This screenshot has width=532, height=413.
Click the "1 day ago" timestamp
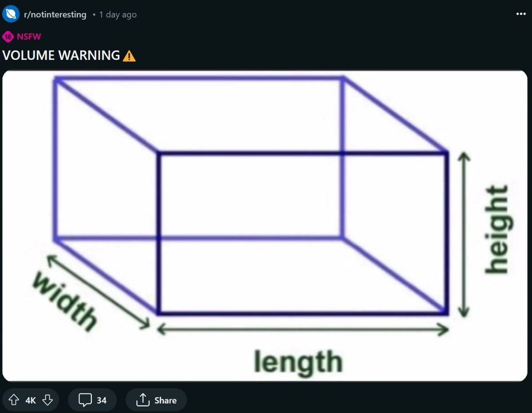pos(118,15)
